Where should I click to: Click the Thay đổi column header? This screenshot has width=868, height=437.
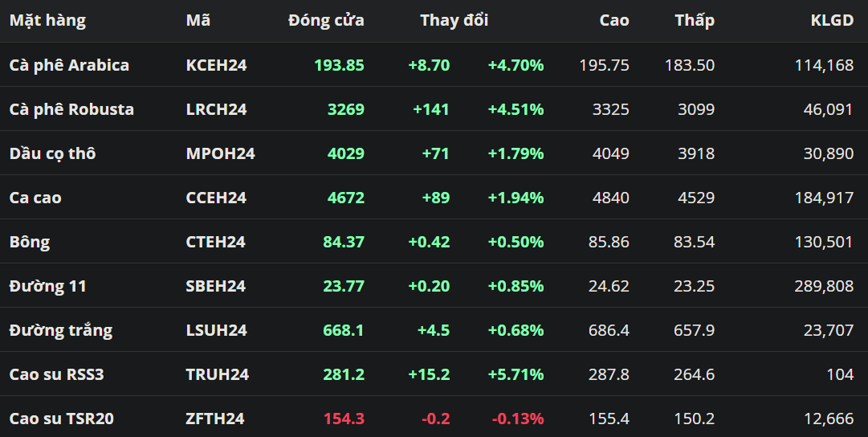[454, 21]
